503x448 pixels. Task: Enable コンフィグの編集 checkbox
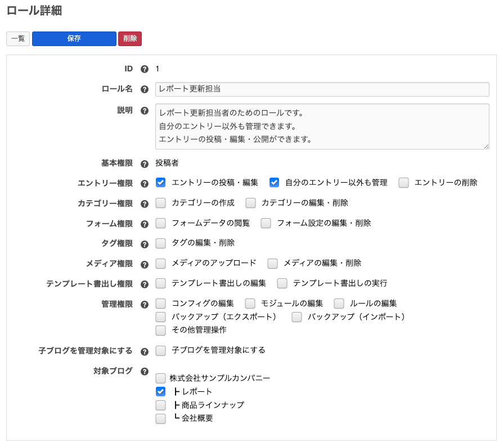161,304
